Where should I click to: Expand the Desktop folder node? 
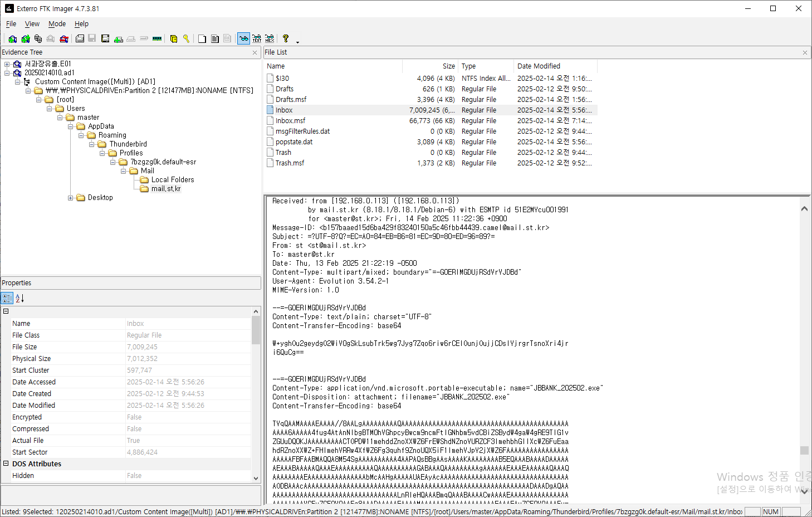pyautogui.click(x=71, y=198)
